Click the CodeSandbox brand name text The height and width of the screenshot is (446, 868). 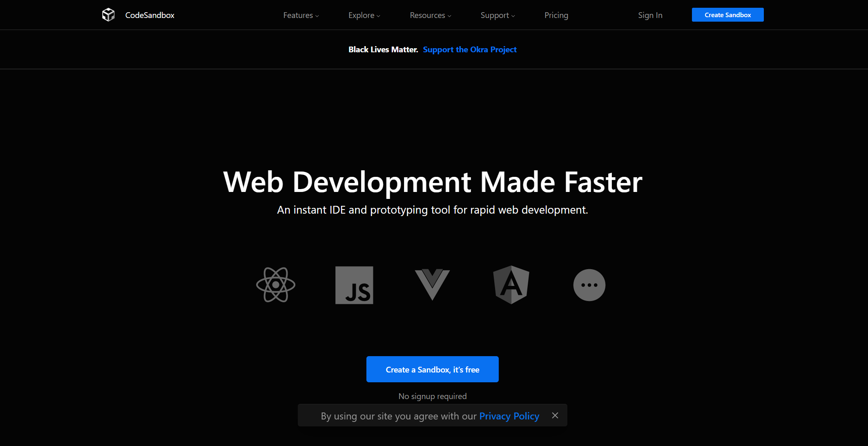[150, 15]
